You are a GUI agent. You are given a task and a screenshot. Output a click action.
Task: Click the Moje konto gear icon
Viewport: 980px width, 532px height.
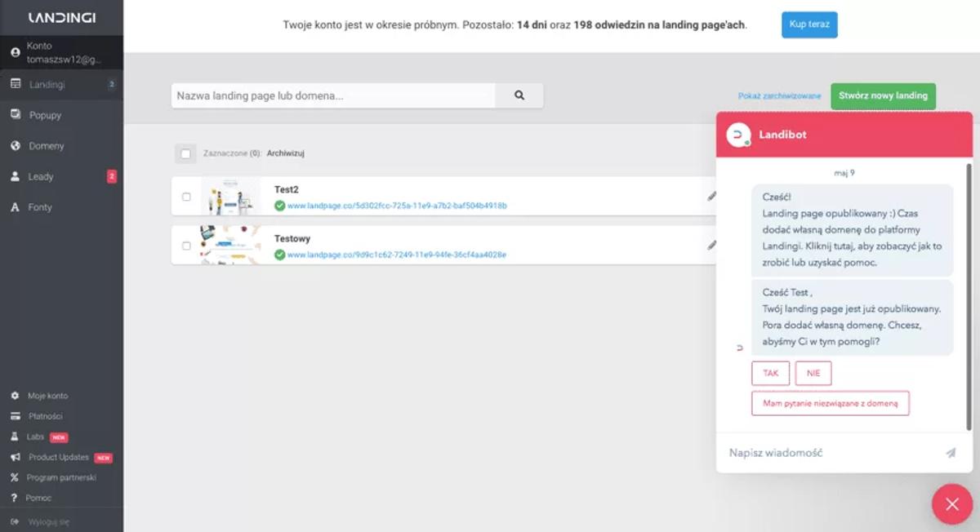[x=15, y=396]
